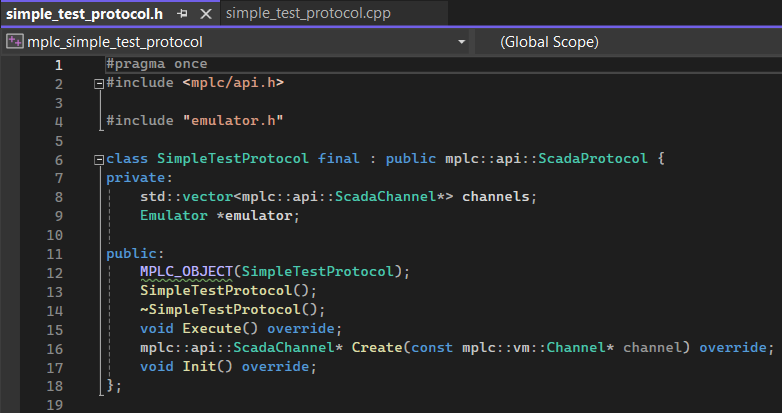This screenshot has width=782, height=413.
Task: Collapse the SimpleTestProtocol class on line 6
Action: coord(99,160)
